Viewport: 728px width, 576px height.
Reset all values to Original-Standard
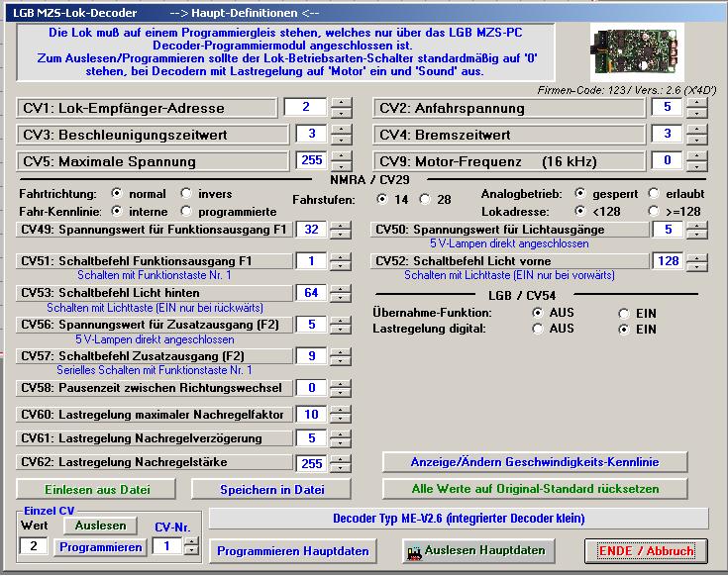535,489
